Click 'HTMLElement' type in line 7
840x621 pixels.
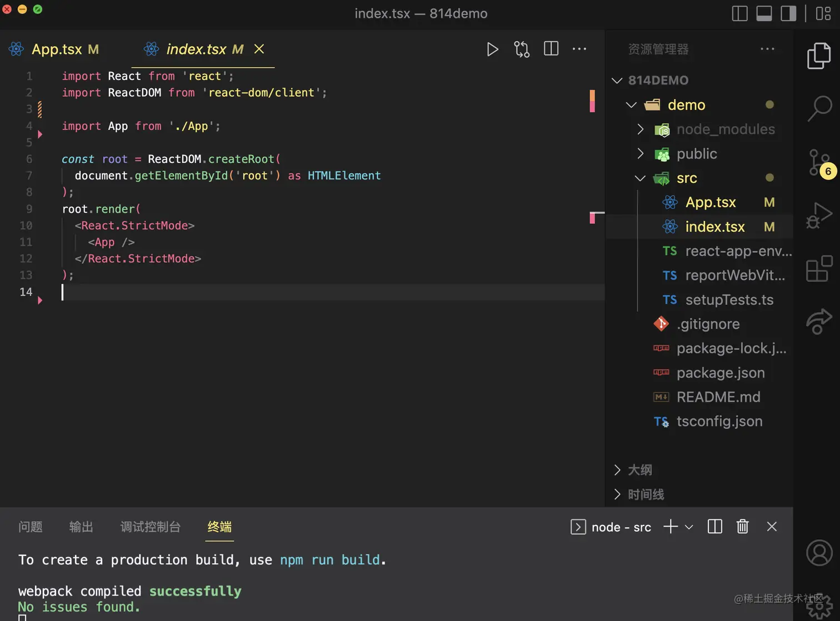(344, 176)
